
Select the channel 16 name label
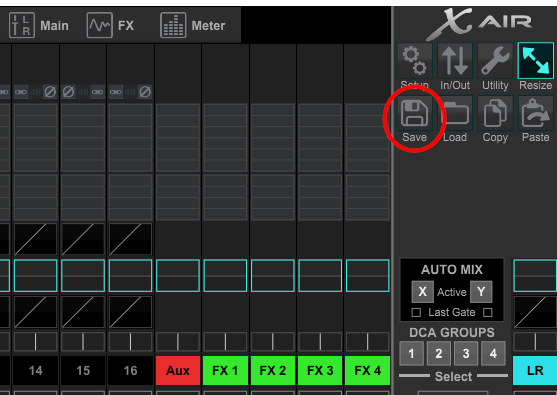(130, 370)
